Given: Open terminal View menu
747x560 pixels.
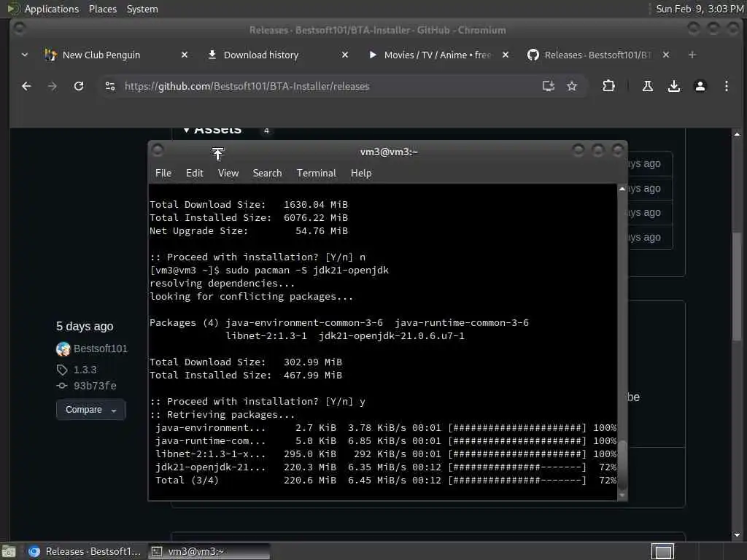Looking at the screenshot, I should (228, 173).
